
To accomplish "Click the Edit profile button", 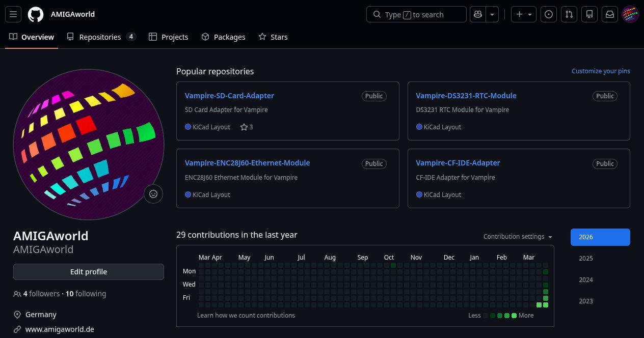I will 89,272.
